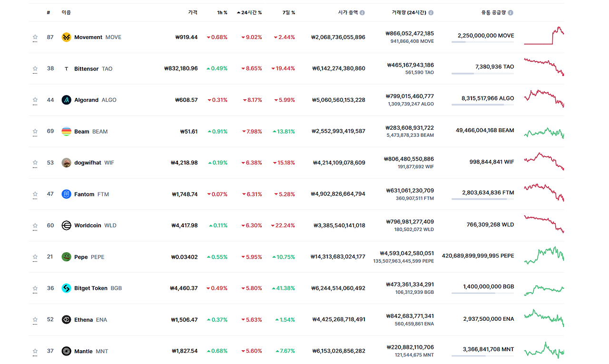The image size is (609, 364).
Task: Sort by 유통 공급량 column header
Action: point(493,12)
